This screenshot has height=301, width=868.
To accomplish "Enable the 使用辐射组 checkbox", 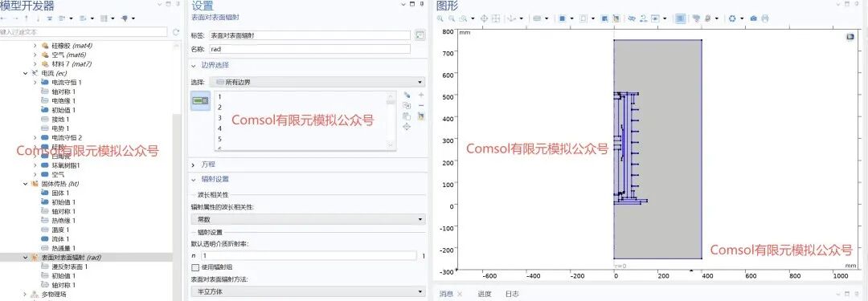I will 194,267.
